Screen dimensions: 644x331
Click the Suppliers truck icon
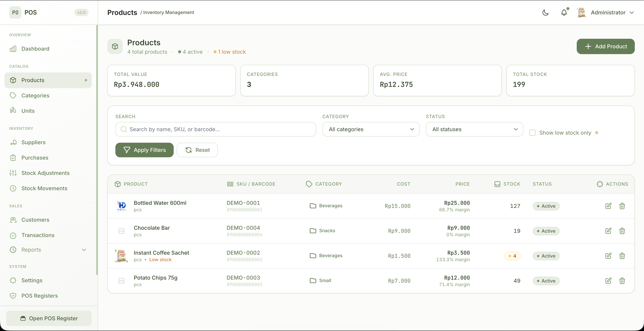point(13,142)
